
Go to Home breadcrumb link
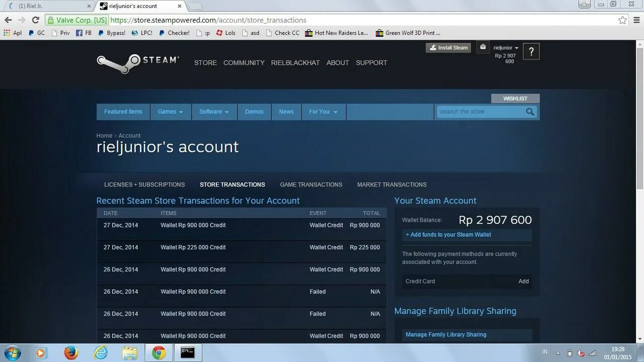point(104,136)
